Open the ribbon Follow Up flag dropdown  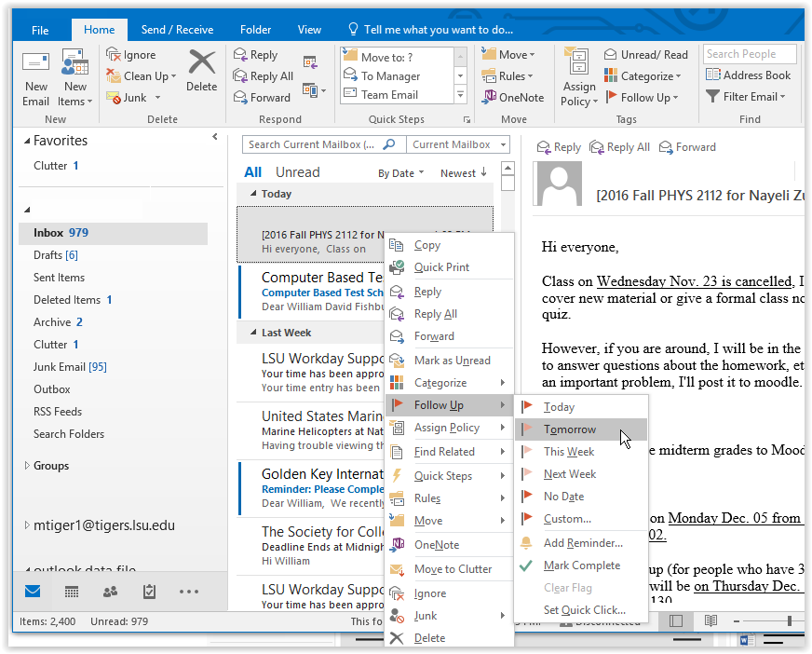tap(642, 98)
